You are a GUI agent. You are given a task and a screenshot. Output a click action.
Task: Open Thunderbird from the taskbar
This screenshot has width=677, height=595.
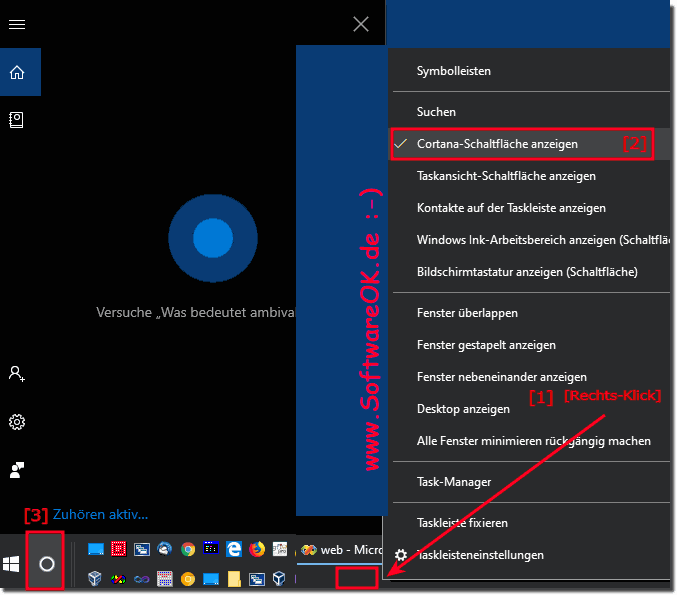[165, 549]
